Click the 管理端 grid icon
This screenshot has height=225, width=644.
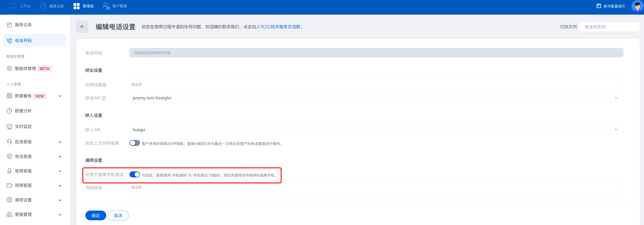point(76,6)
